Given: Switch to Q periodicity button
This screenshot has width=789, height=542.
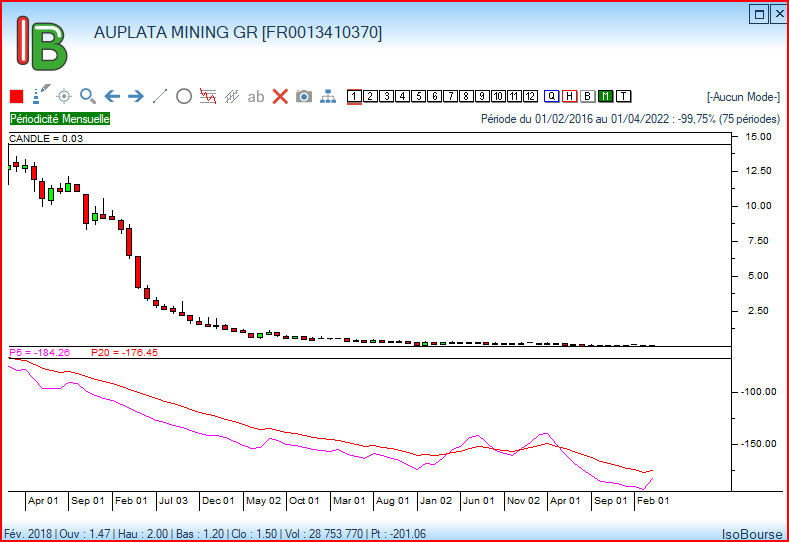Looking at the screenshot, I should click(x=551, y=96).
